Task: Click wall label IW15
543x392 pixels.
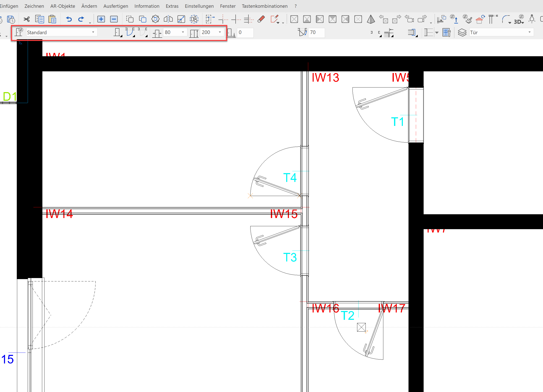Action: click(x=284, y=214)
